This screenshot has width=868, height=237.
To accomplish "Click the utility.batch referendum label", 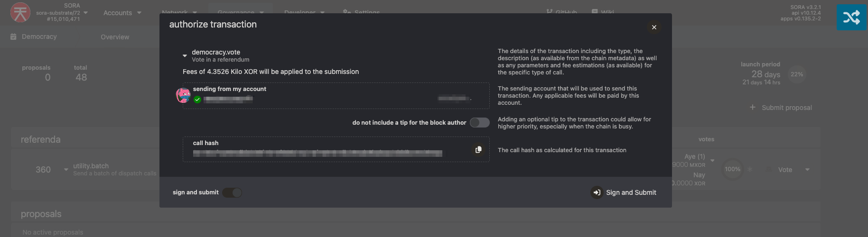I will point(91,166).
